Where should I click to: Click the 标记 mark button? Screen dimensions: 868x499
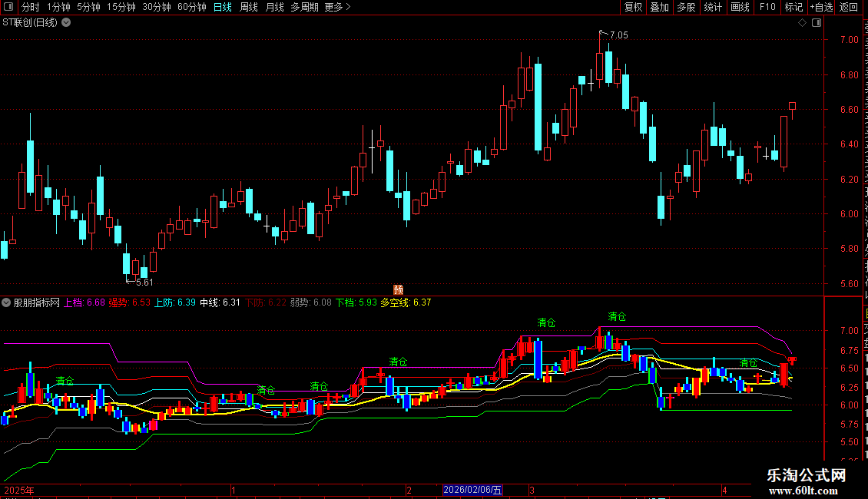pos(793,7)
